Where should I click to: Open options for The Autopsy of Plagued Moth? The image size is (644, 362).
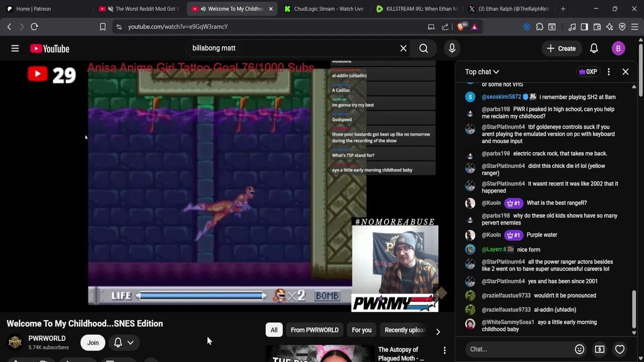point(445,350)
